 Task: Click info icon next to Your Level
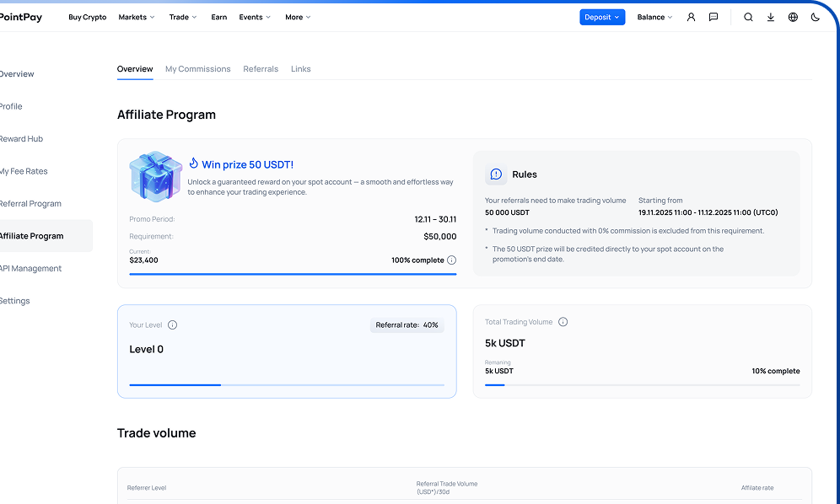(172, 324)
